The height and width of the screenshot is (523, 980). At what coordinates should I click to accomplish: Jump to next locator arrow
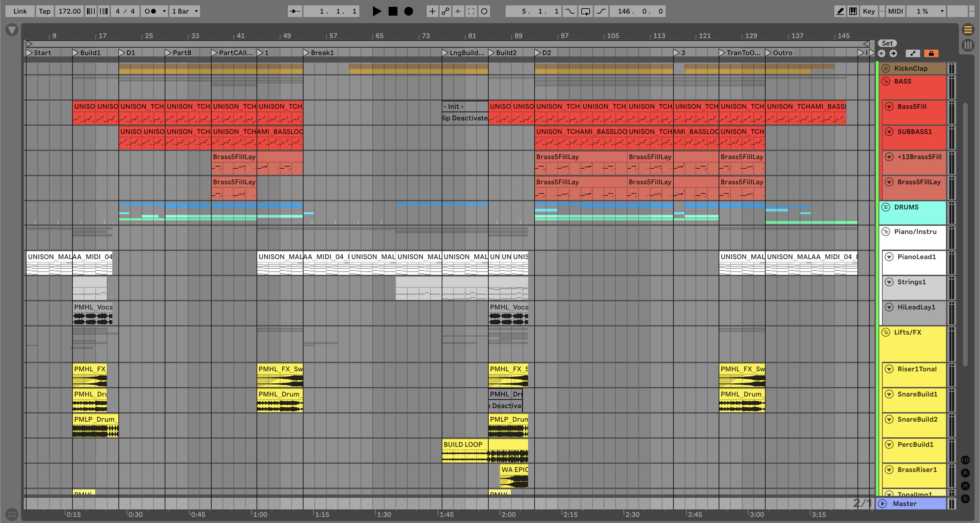(x=893, y=53)
